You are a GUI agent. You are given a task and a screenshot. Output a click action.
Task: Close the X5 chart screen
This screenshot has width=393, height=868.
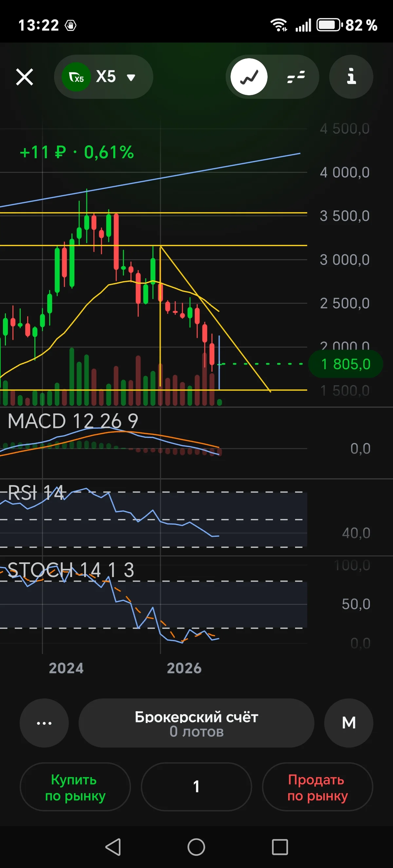(x=25, y=77)
